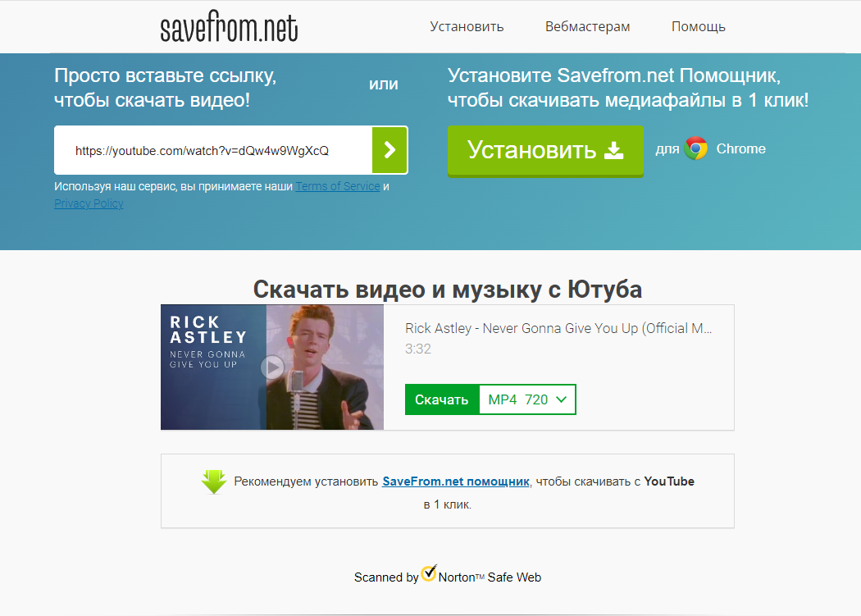Viewport: 861px width, 616px height.
Task: Click the Chrome browser logo icon
Action: 695,148
